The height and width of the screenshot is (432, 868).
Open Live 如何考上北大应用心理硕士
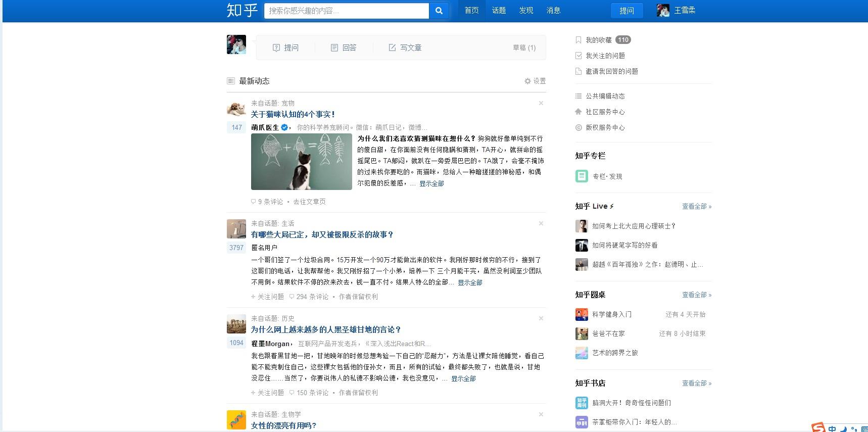(x=634, y=226)
